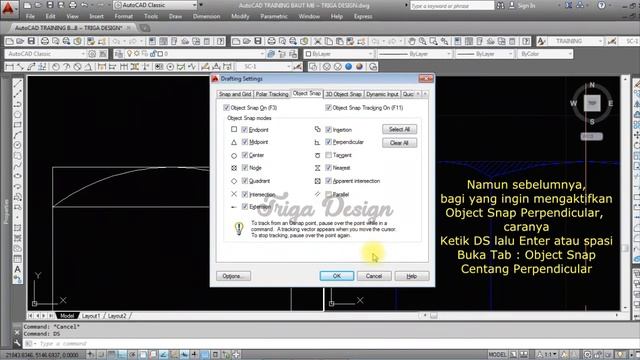Switch to Dynamic Input tab
The height and width of the screenshot is (360, 640).
click(382, 94)
